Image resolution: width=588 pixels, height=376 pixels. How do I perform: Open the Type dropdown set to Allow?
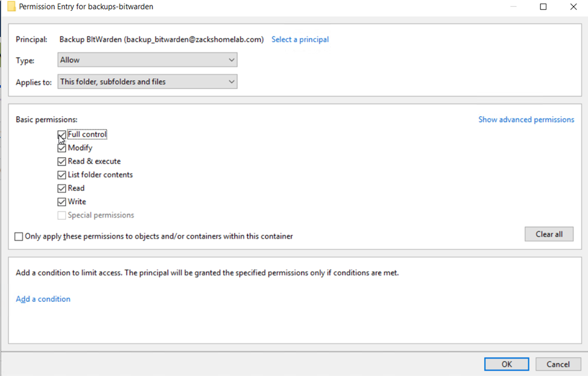tap(147, 60)
